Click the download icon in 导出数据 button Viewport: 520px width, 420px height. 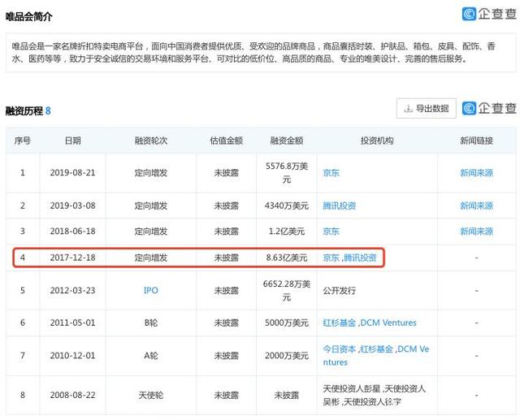[408, 108]
